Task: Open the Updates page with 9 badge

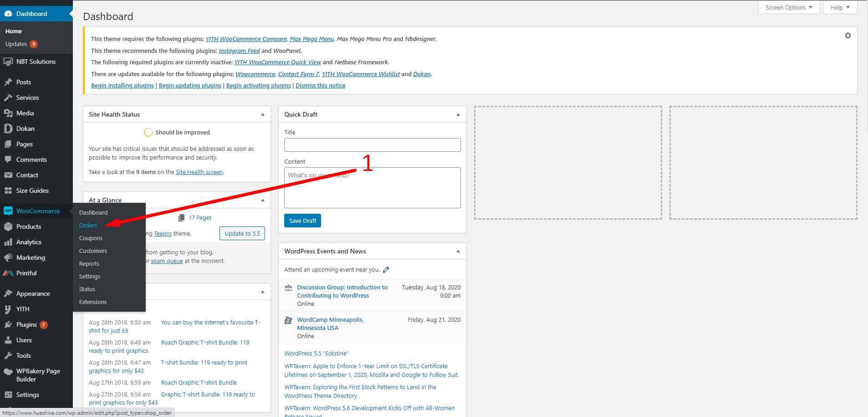Action: click(21, 44)
